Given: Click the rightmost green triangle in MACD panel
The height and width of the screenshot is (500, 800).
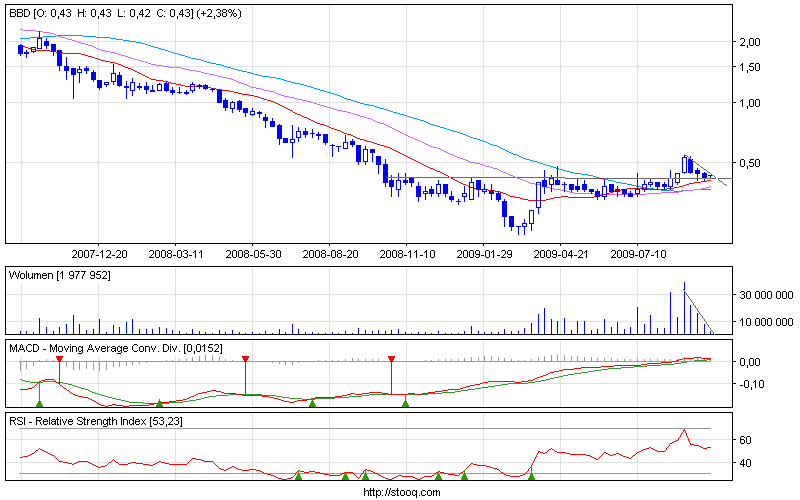Looking at the screenshot, I should point(405,402).
